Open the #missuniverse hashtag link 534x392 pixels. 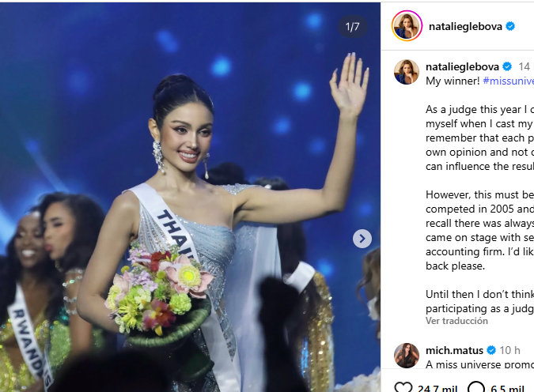click(x=509, y=81)
